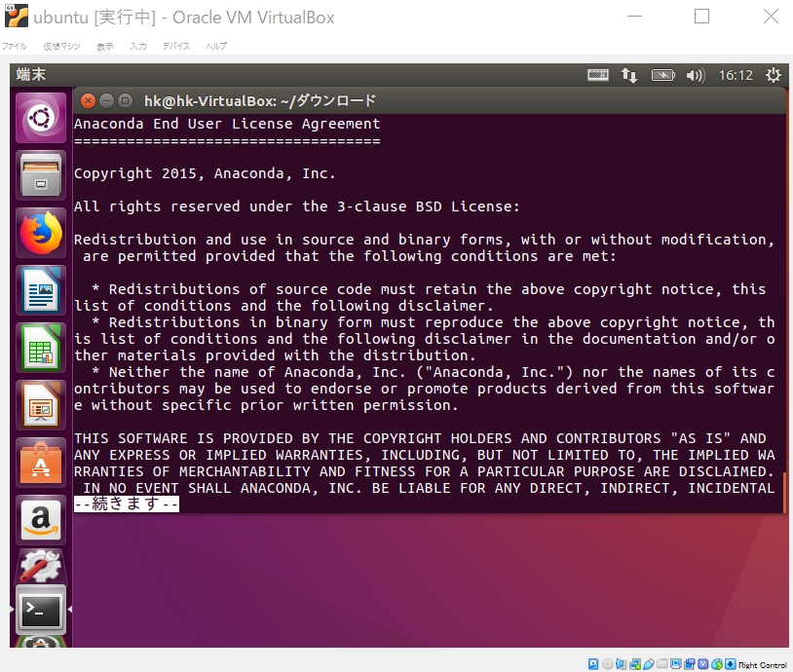Click the display monitor icon in VirtualBox status bar
793x672 pixels.
(676, 664)
